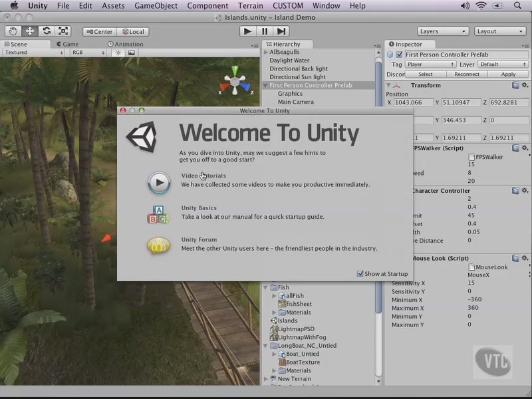
Task: Toggle the First Person Controller active checkbox
Action: point(399,55)
